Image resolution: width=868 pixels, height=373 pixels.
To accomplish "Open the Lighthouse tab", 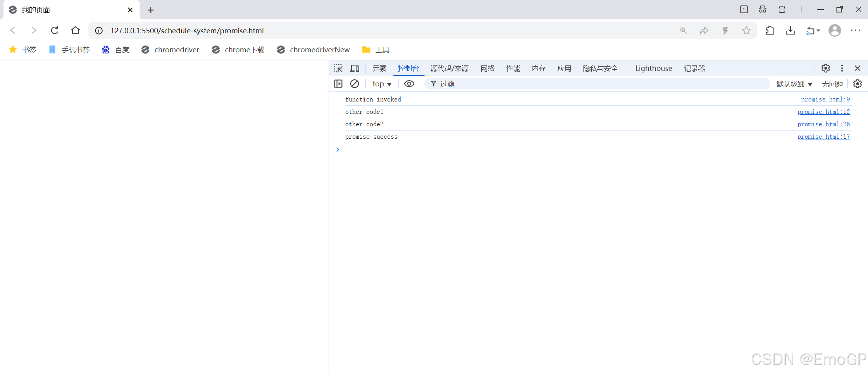I will (x=654, y=69).
